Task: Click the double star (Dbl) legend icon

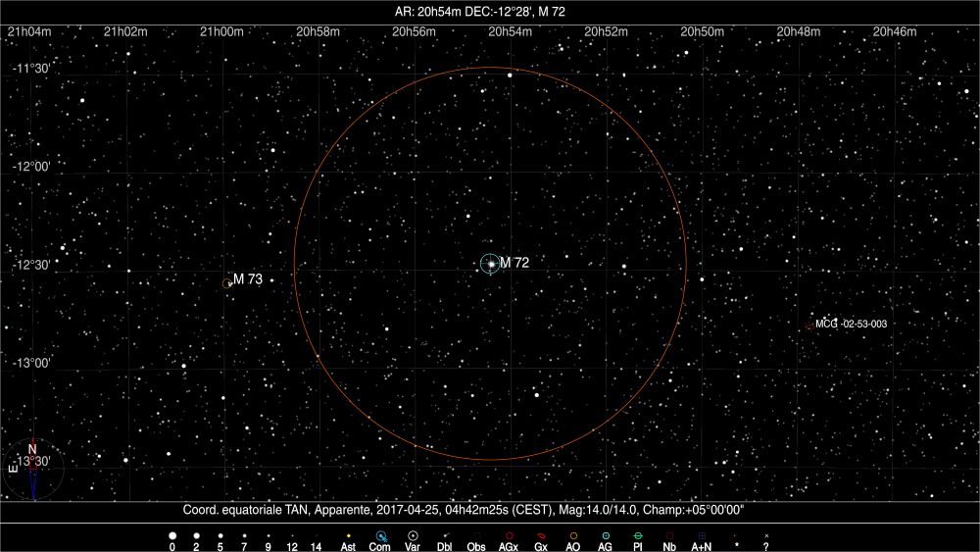Action: click(x=445, y=536)
